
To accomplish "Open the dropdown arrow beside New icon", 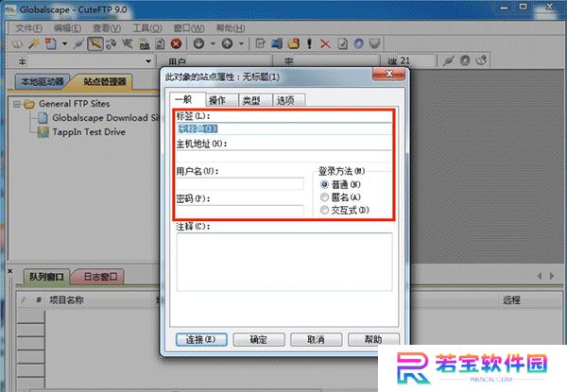I will click(64, 44).
